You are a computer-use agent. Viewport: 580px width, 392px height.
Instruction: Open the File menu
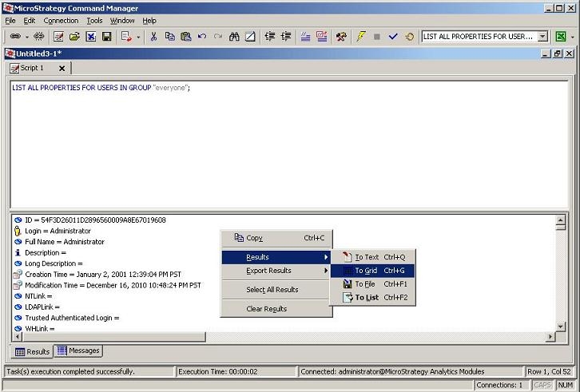[10, 21]
